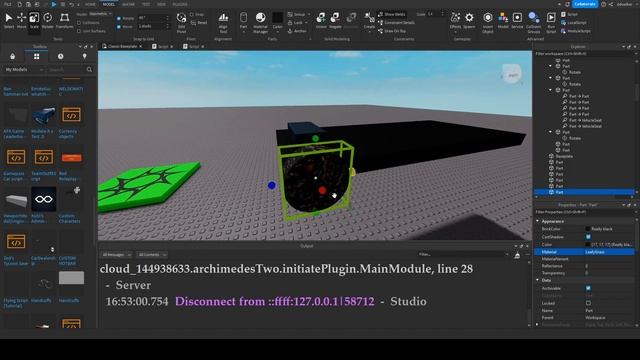Click the Group button

point(296,14)
